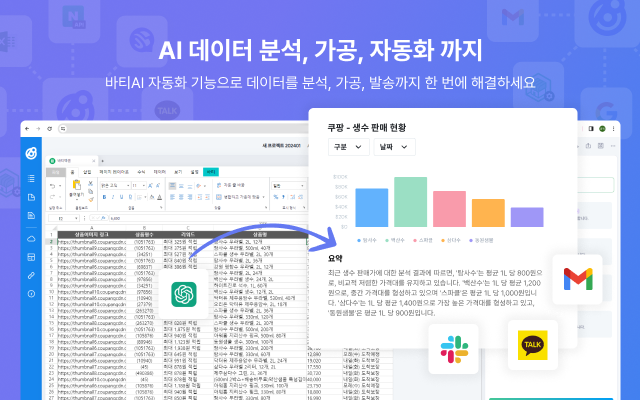Click the browser forward arrow

[x=38, y=129]
